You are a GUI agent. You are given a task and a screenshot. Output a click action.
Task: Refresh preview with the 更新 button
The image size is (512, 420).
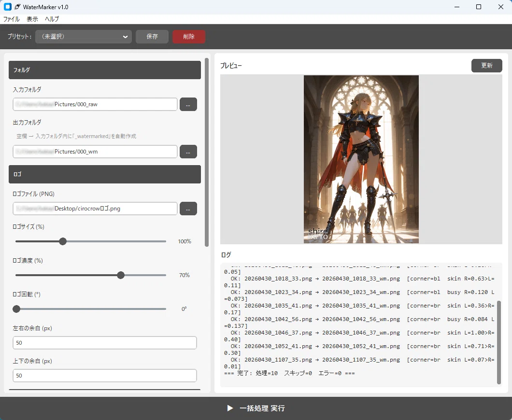tap(486, 66)
